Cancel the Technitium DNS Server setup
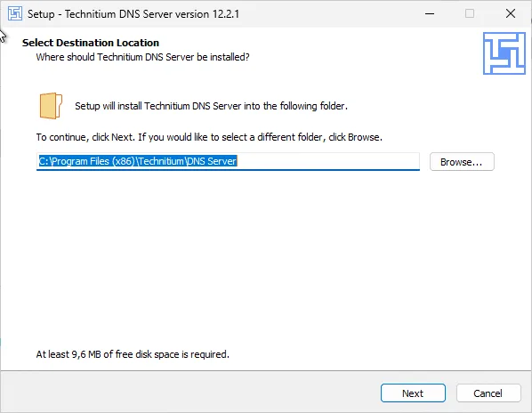Screen dimensions: 532x413 (x=488, y=393)
